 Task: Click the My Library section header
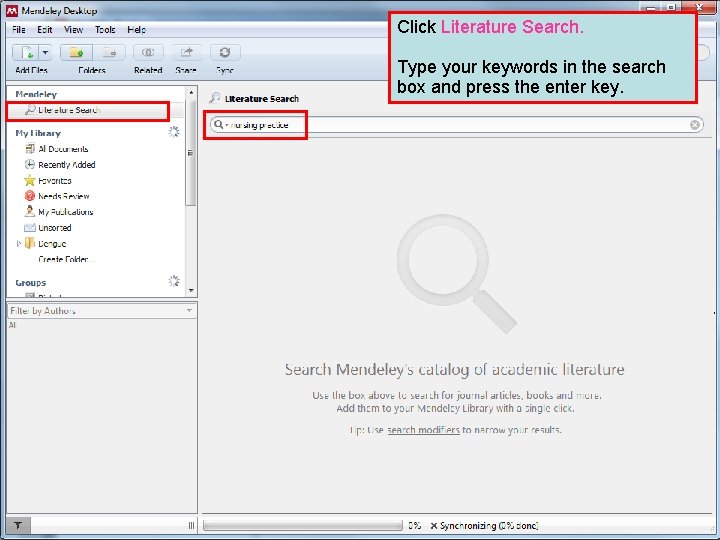point(38,133)
